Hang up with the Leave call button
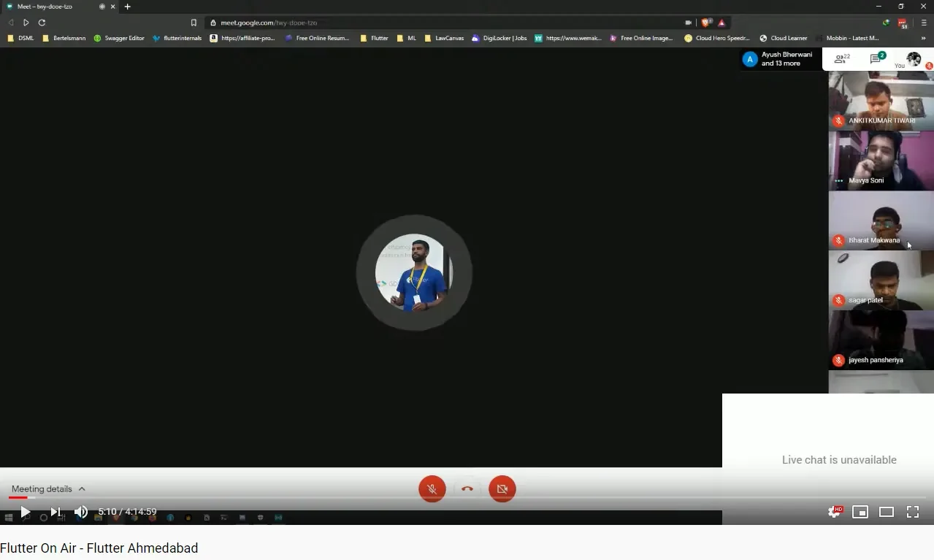Image resolution: width=934 pixels, height=560 pixels. click(x=467, y=488)
